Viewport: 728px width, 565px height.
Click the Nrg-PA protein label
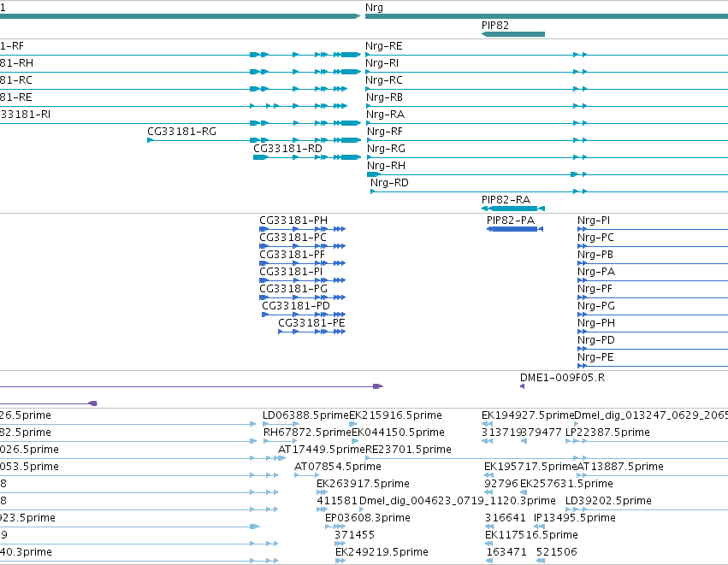pos(596,272)
